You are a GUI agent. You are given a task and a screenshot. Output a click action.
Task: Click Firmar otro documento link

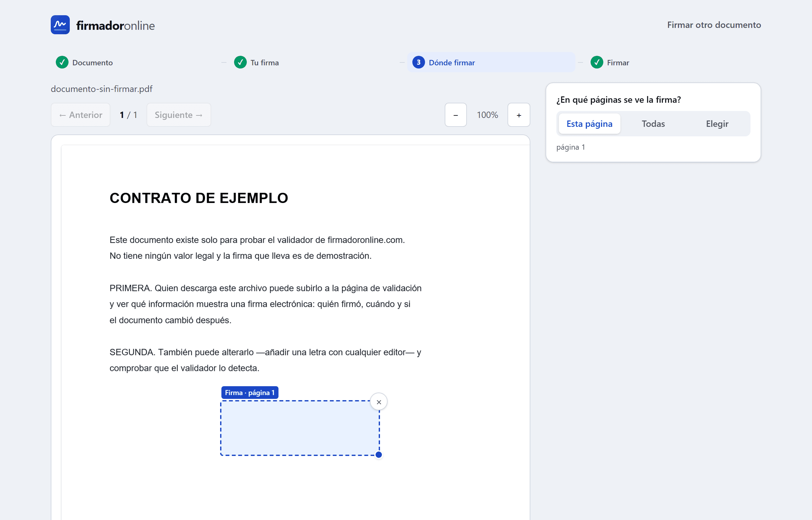tap(714, 25)
